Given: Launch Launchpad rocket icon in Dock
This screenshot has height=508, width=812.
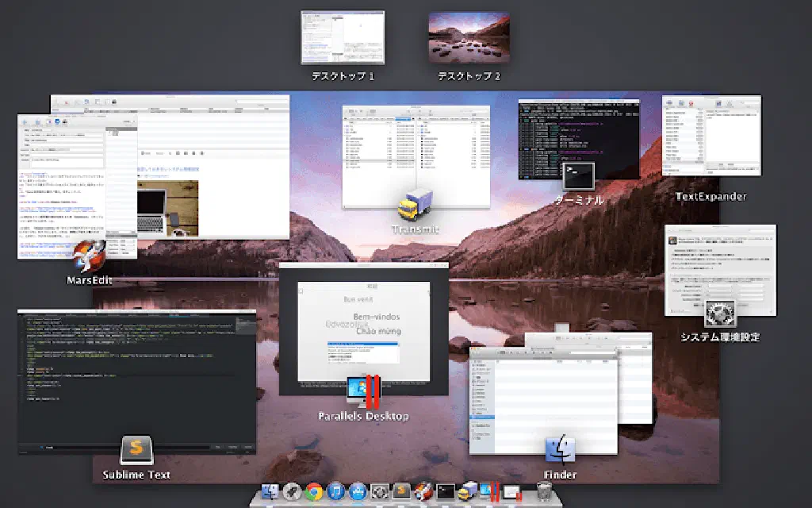Looking at the screenshot, I should pyautogui.click(x=293, y=492).
